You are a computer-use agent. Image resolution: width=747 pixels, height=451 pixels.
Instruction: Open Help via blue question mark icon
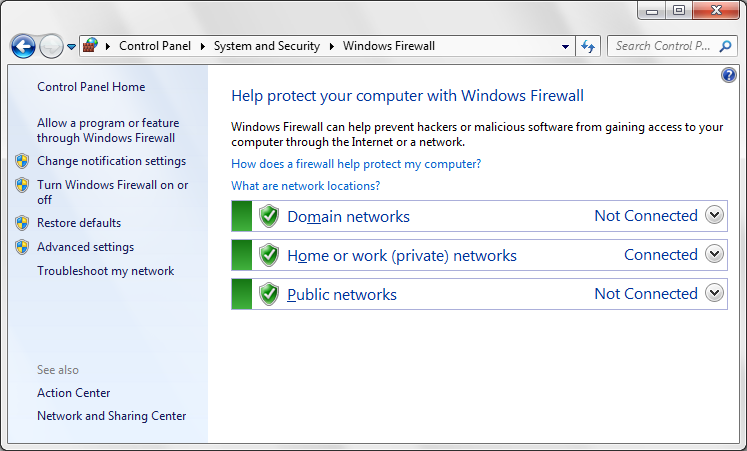[728, 75]
